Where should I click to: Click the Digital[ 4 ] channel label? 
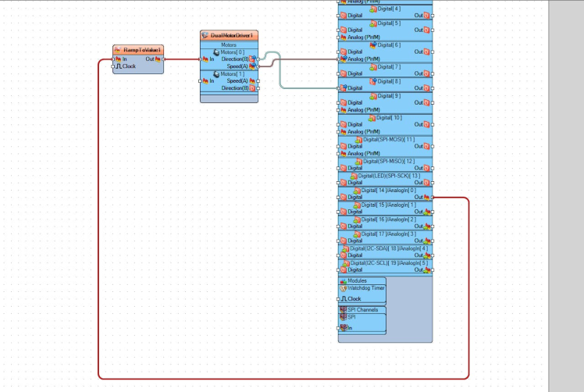(x=390, y=9)
